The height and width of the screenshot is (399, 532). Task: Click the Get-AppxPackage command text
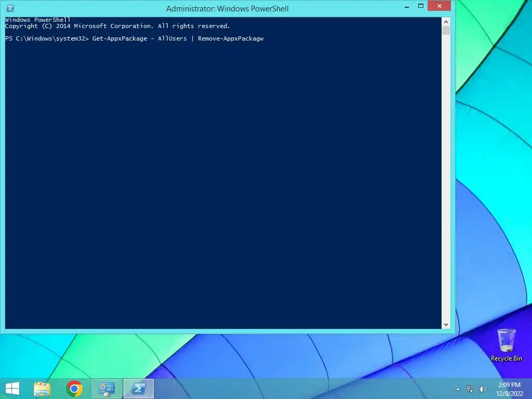[120, 38]
